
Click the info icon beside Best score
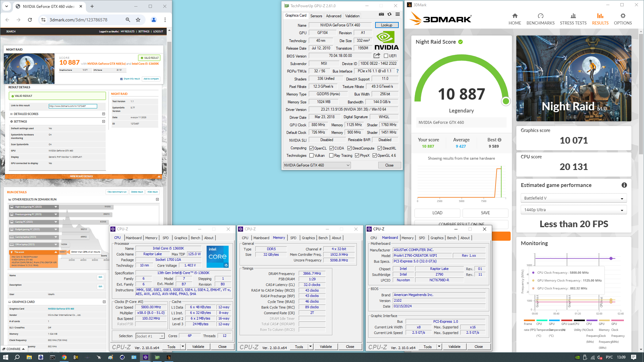[500, 140]
